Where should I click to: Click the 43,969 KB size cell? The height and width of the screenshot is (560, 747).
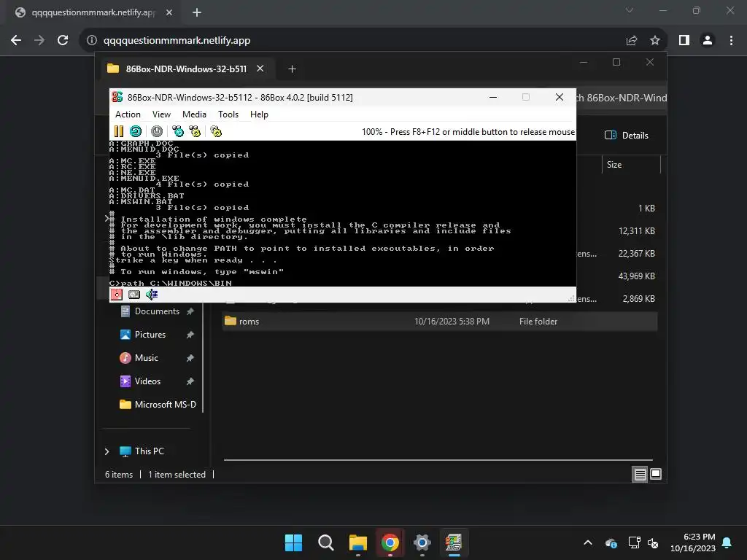[636, 276]
